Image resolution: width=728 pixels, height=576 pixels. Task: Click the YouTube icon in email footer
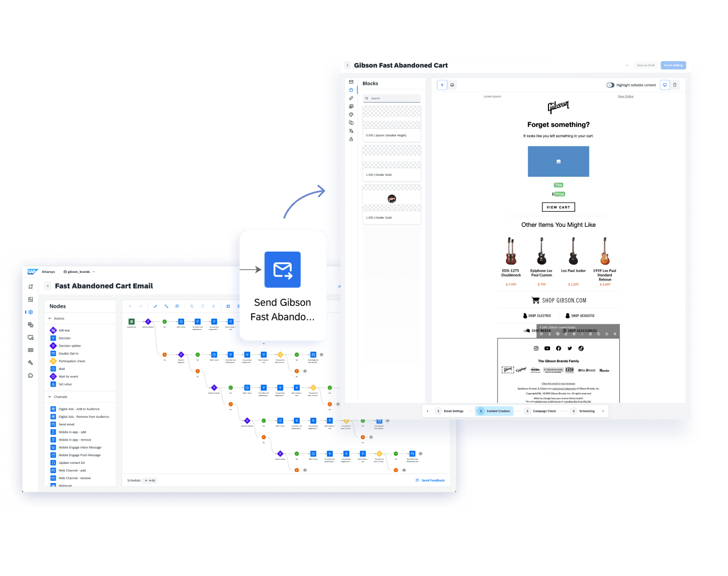pyautogui.click(x=547, y=348)
